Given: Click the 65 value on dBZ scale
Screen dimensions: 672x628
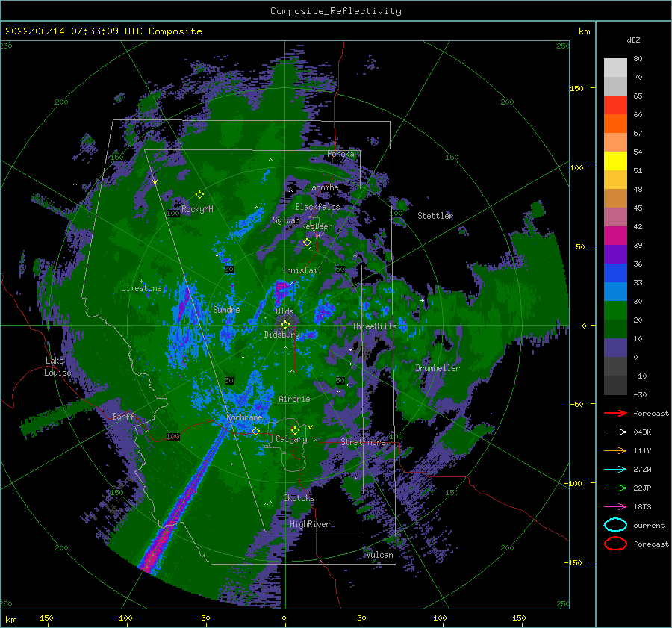Looking at the screenshot, I should point(638,96).
